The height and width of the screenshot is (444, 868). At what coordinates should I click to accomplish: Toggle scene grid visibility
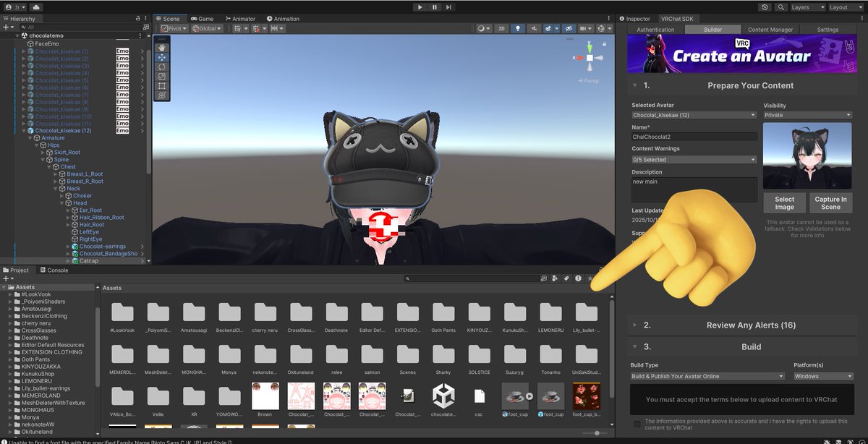pyautogui.click(x=238, y=29)
